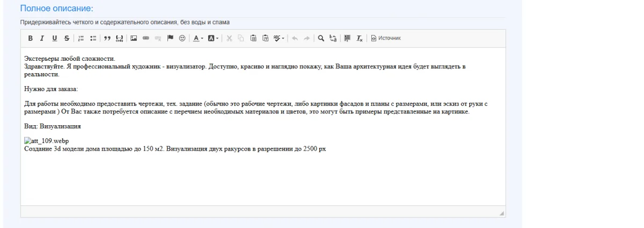Screen dimensions: 644x228
Task: Click the 'Нужно для заказа:' line
Action: pyautogui.click(x=52, y=89)
